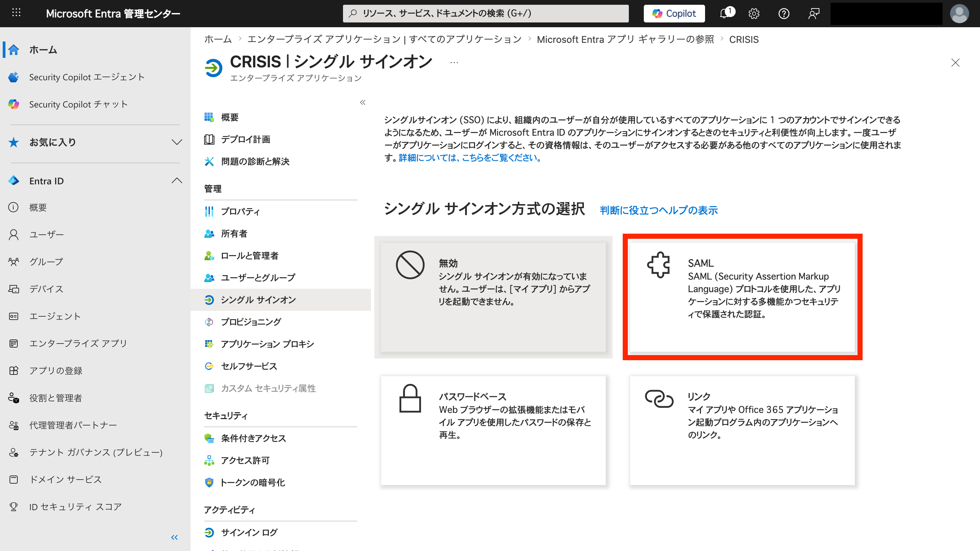
Task: Open 判断に役立つヘルプの表示 link
Action: point(659,210)
